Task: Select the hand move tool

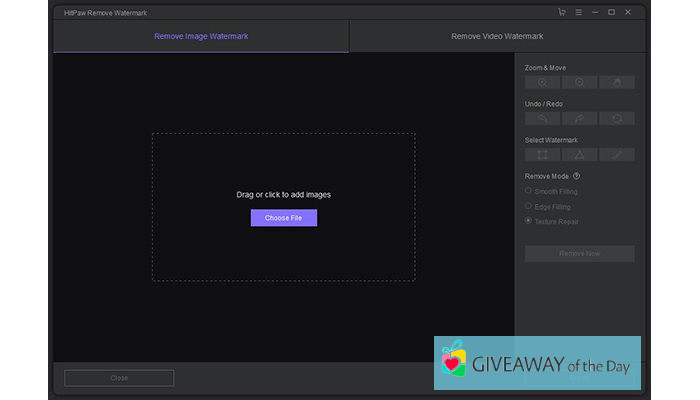Action: pos(617,83)
